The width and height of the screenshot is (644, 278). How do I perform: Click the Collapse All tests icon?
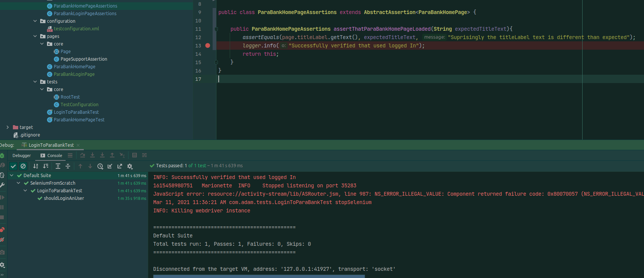point(68,166)
